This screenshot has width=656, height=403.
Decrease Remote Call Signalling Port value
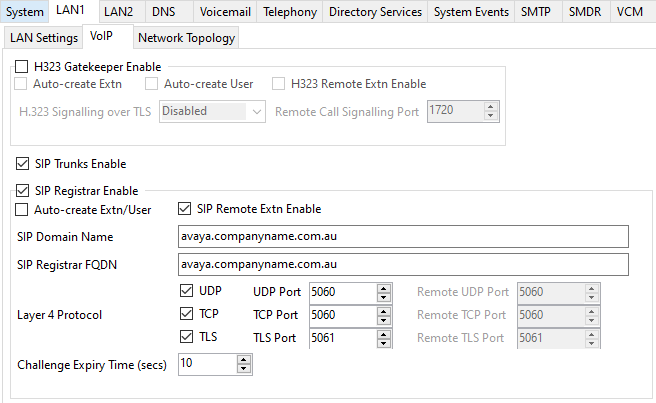[x=491, y=116]
